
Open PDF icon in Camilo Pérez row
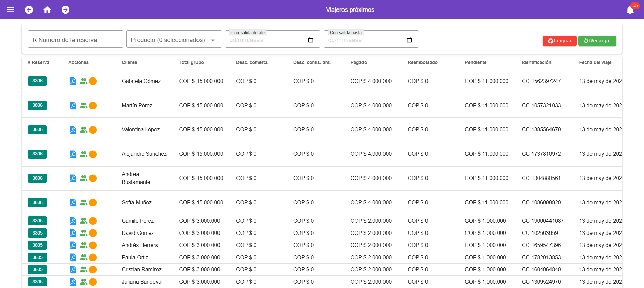(x=73, y=221)
